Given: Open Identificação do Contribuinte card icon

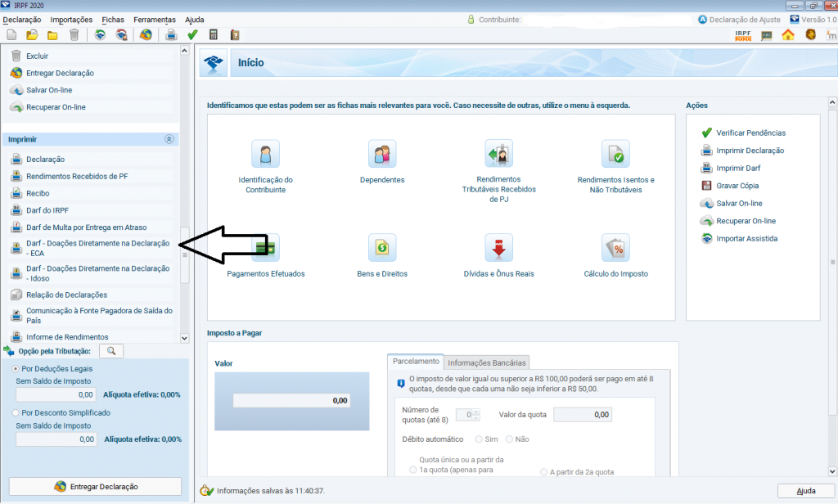Looking at the screenshot, I should pos(265,154).
